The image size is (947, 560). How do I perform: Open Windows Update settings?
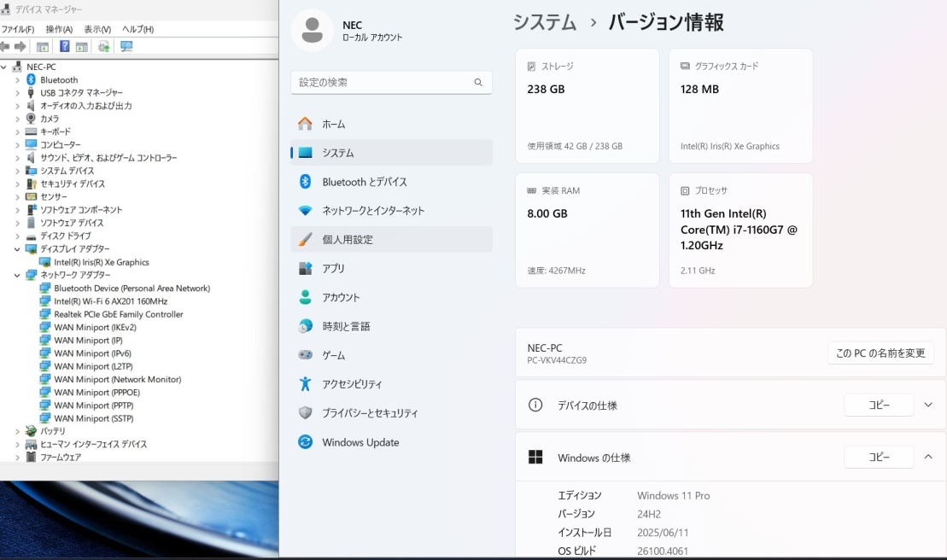pos(391,442)
